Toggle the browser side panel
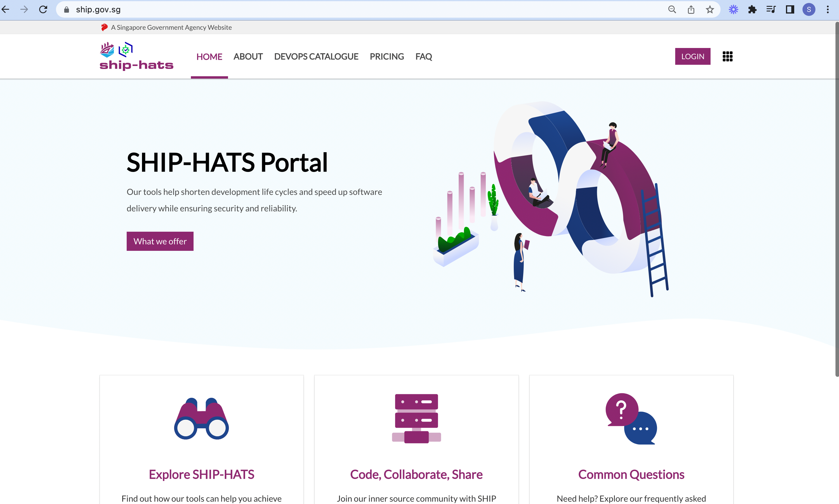The width and height of the screenshot is (839, 504). pyautogui.click(x=790, y=9)
